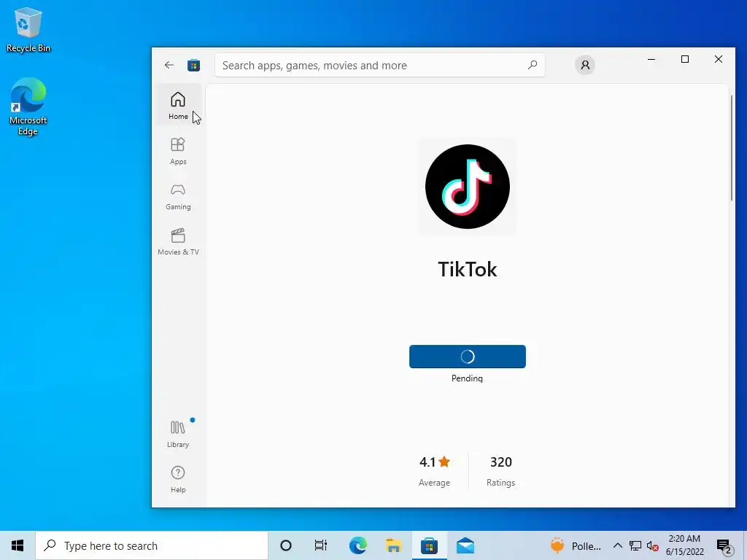
Task: Open the notification action center icon
Action: 724,545
